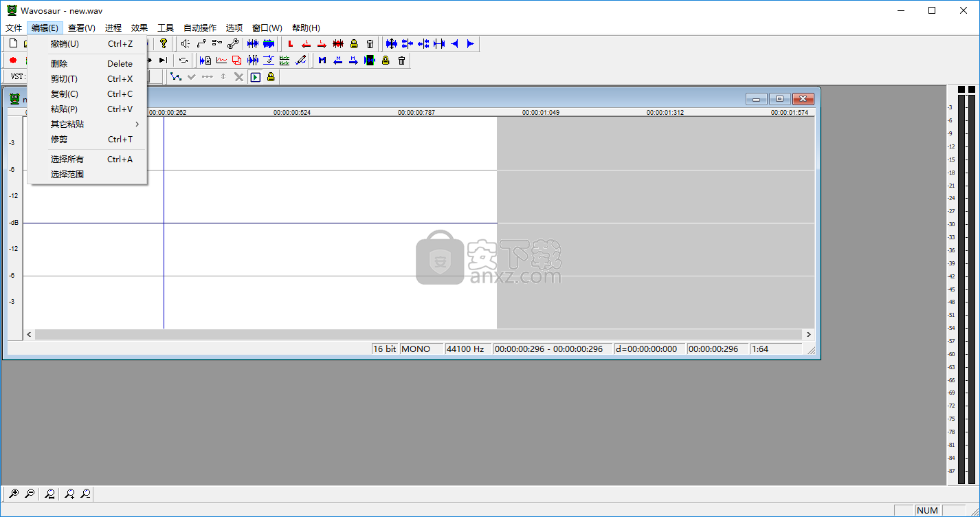The image size is (980, 517).
Task: Choose 剪切(T) from the edit menu
Action: 87,78
